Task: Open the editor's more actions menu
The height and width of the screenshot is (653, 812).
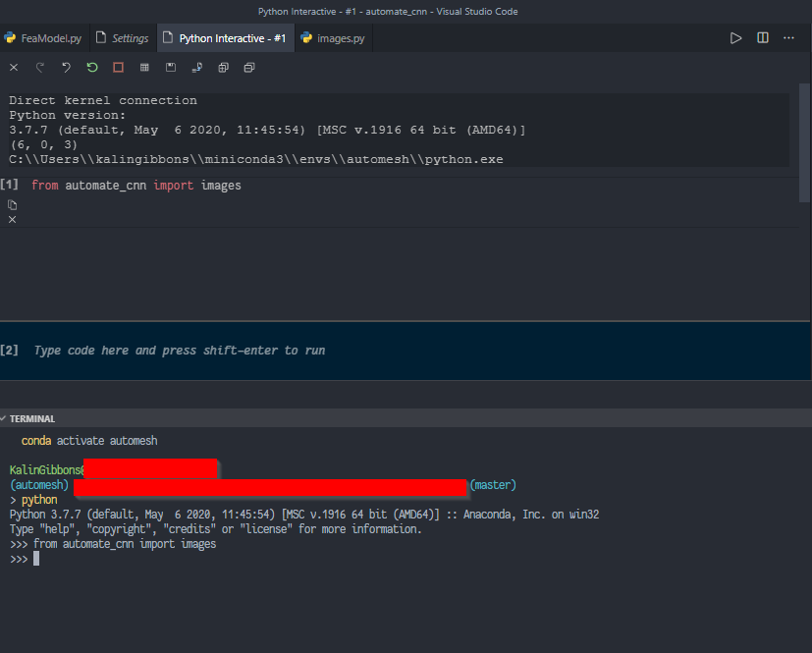Action: pos(788,37)
